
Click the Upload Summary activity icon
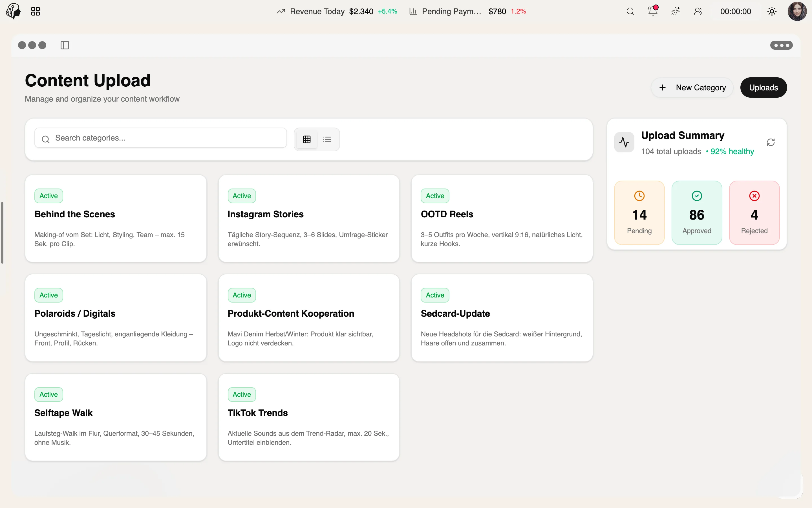point(624,142)
